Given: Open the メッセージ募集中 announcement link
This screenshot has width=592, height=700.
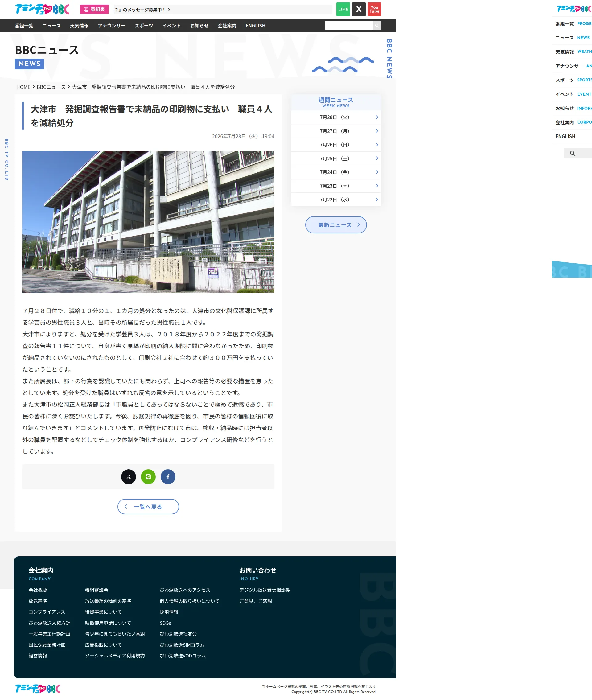Looking at the screenshot, I should 142,10.
